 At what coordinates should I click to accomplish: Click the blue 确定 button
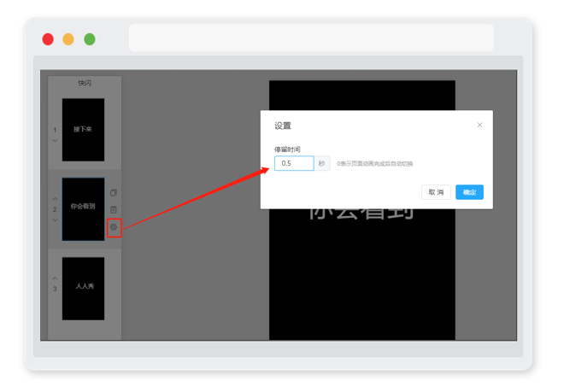469,192
